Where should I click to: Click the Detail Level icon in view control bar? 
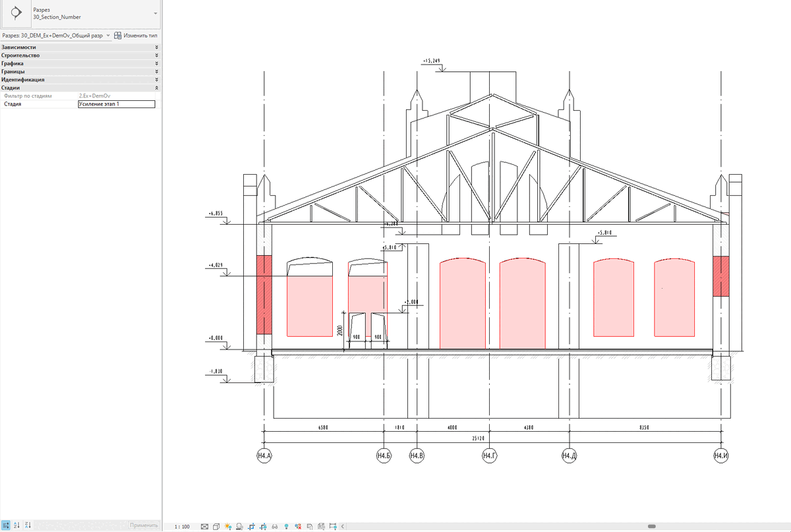coord(204,527)
